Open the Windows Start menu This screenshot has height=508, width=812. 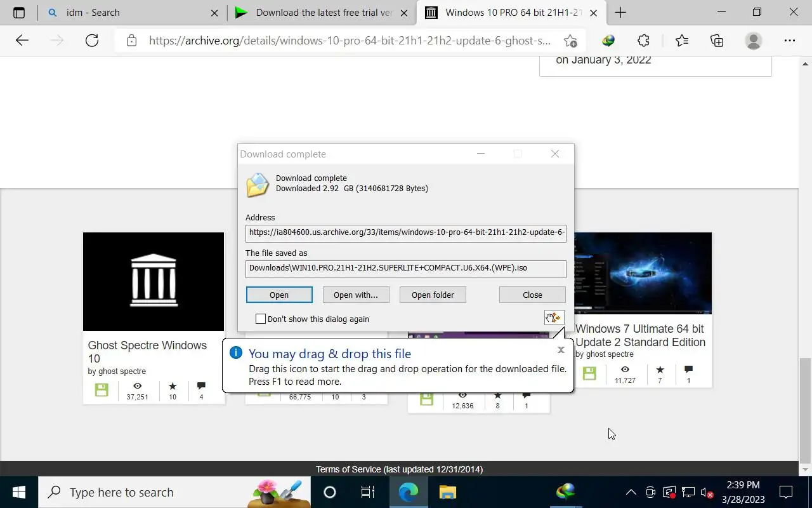(x=19, y=492)
